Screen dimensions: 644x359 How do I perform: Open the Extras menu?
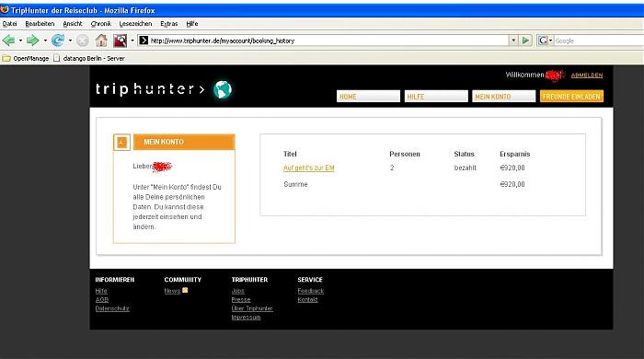point(168,24)
